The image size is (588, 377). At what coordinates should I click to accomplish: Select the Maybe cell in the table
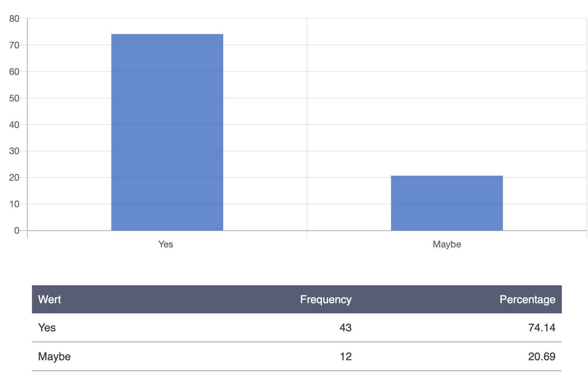click(54, 356)
